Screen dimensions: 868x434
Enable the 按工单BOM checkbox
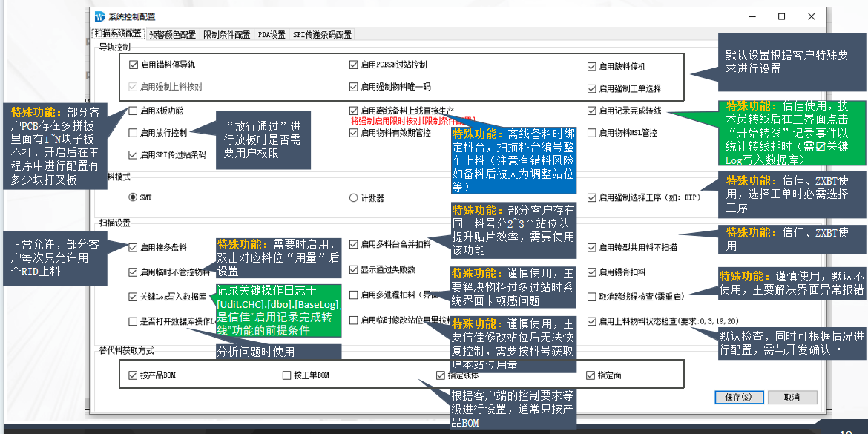[287, 375]
